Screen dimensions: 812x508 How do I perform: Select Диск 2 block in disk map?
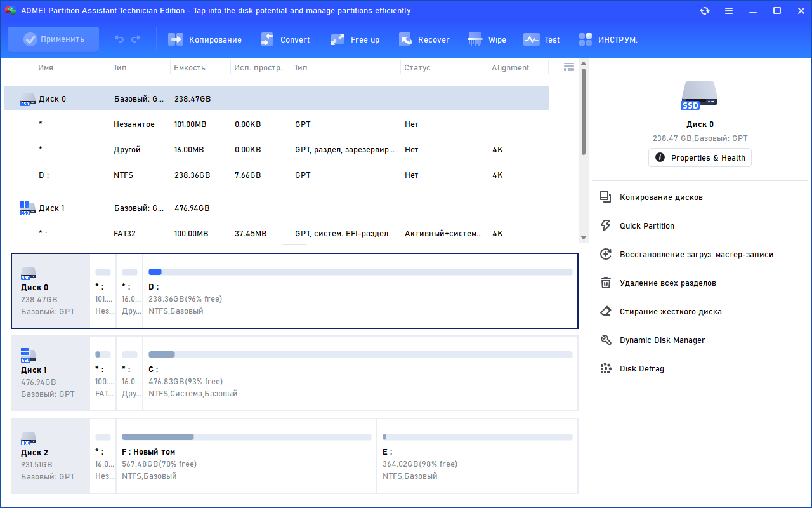tap(51, 456)
